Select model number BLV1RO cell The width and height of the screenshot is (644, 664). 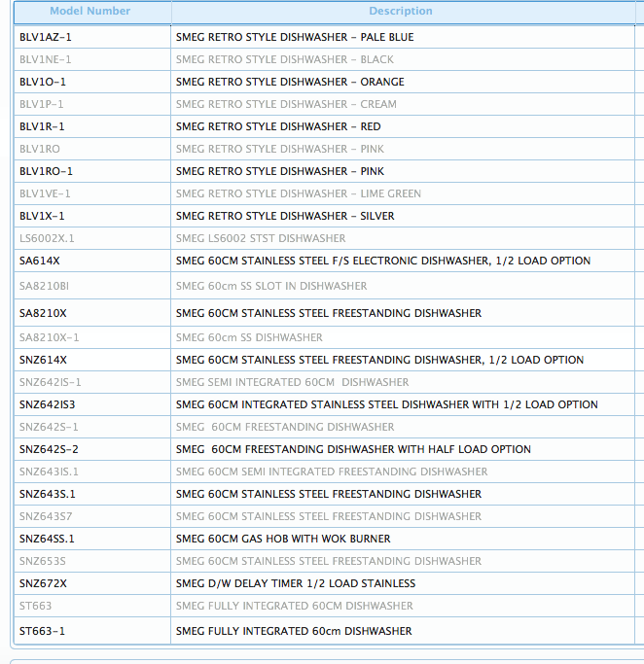[92, 149]
